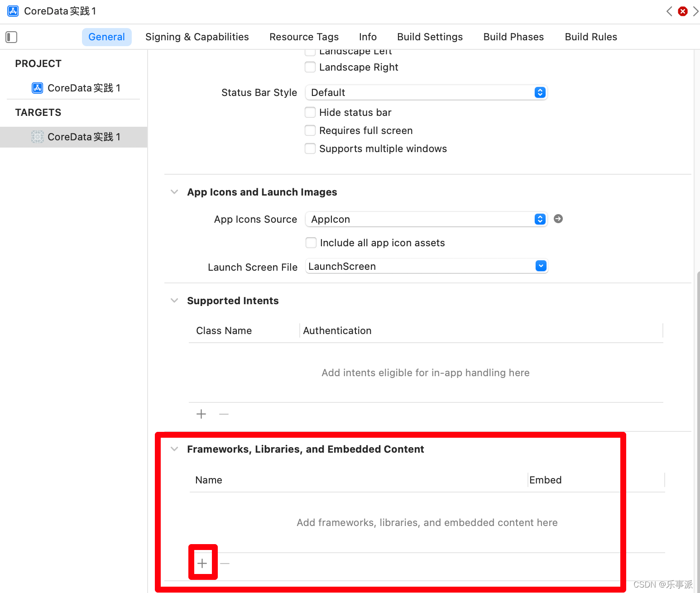
Task: Click the Launch Screen File label
Action: [x=253, y=268]
